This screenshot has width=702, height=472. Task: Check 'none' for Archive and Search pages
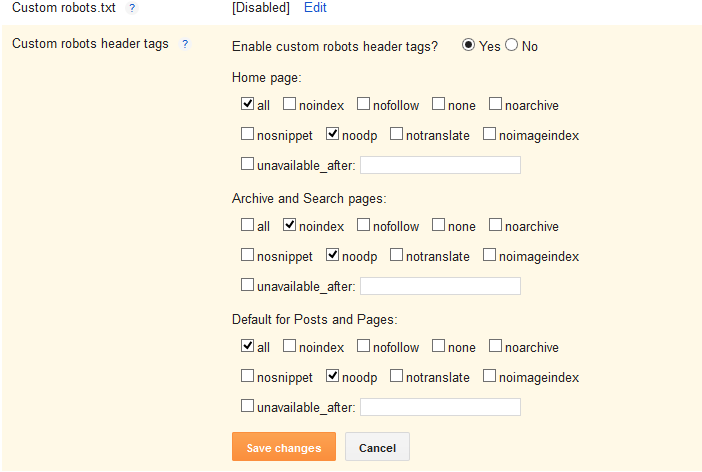pyautogui.click(x=438, y=225)
